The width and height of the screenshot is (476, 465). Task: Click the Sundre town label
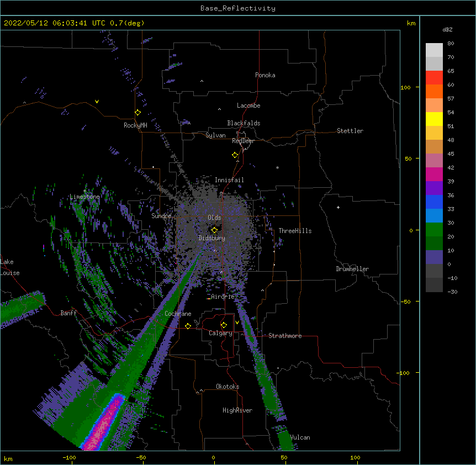[161, 216]
